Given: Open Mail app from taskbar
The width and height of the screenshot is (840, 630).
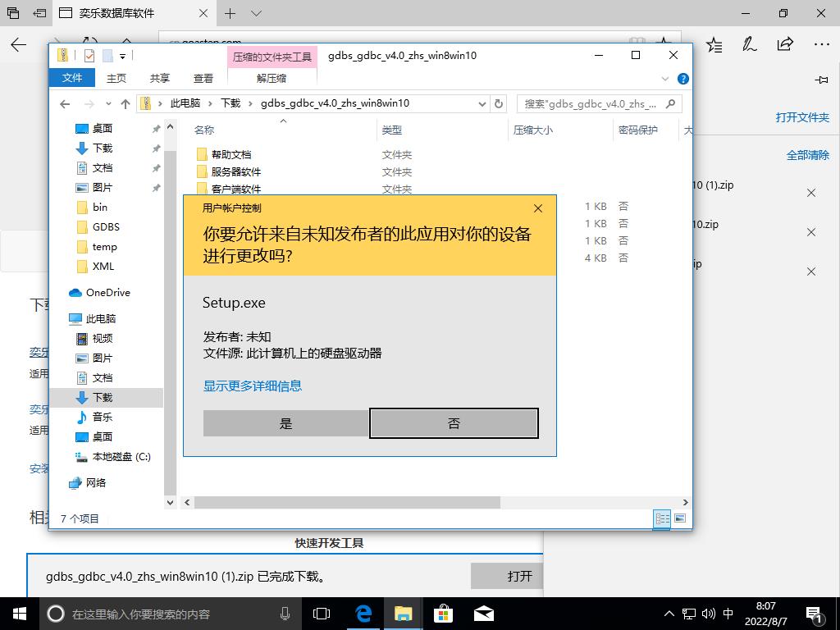Looking at the screenshot, I should [x=483, y=614].
